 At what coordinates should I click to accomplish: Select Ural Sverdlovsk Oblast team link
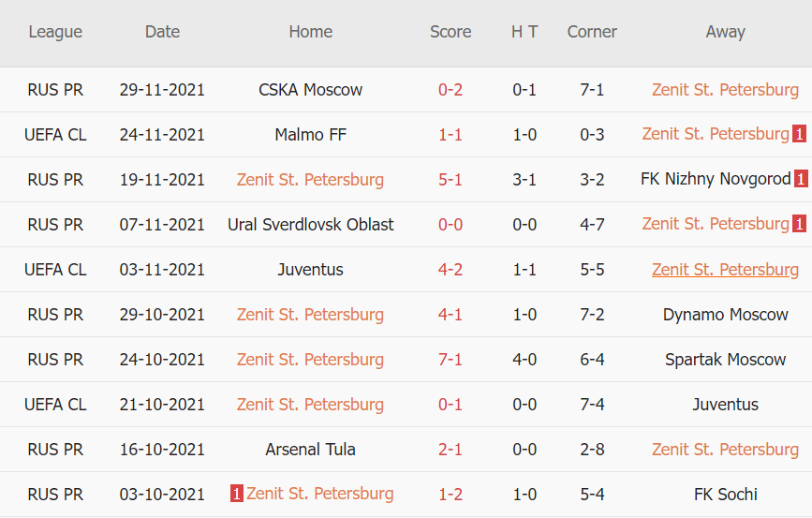[x=311, y=225]
